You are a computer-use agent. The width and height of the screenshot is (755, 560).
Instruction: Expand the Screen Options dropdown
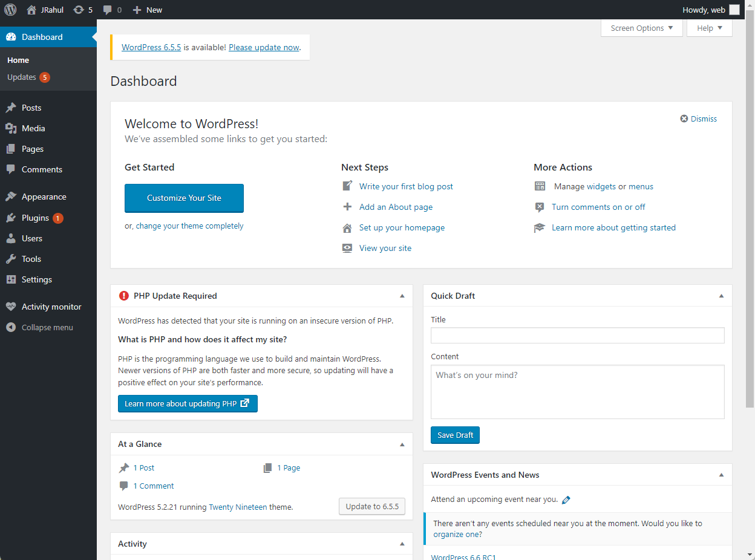pos(641,28)
